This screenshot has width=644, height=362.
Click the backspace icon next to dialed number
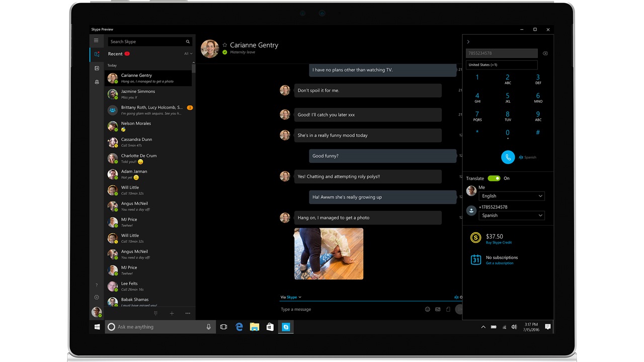coord(546,53)
